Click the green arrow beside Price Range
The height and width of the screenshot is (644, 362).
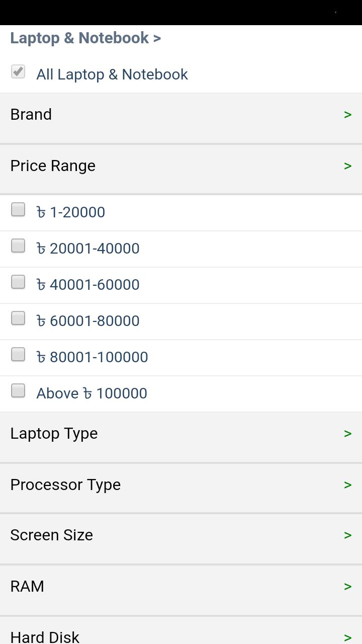tap(347, 166)
